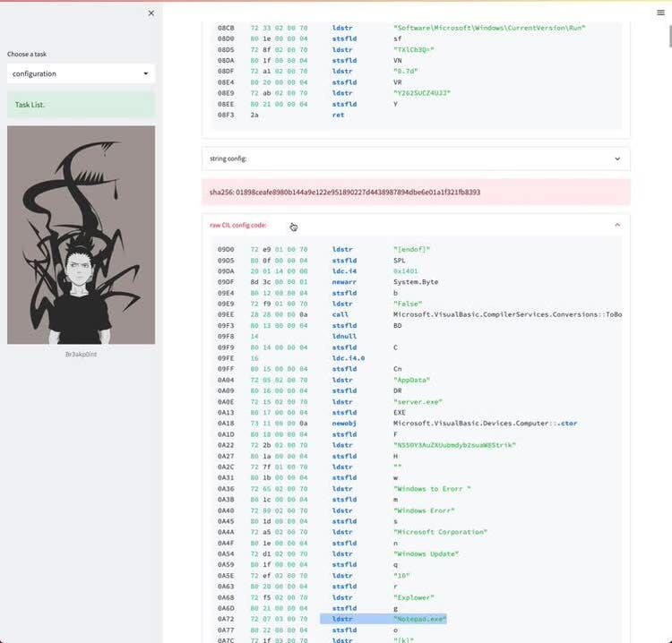This screenshot has width=672, height=643.
Task: Click the 'Br3akp0int' caption under the image
Action: [81, 355]
